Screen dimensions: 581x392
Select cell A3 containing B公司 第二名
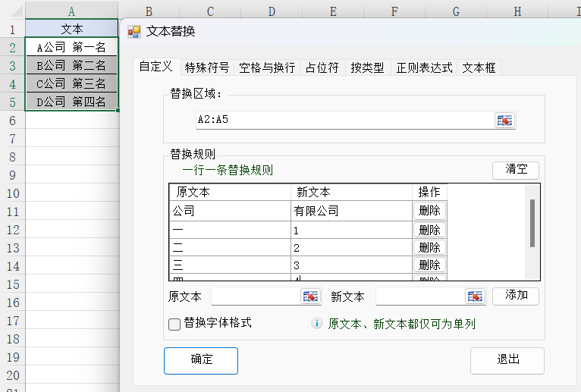coord(71,65)
